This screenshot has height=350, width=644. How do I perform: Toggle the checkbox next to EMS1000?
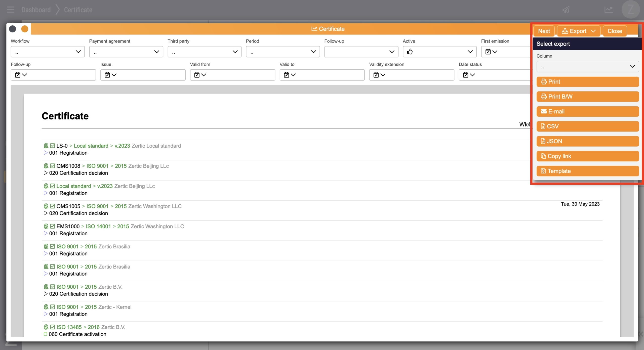(x=52, y=226)
